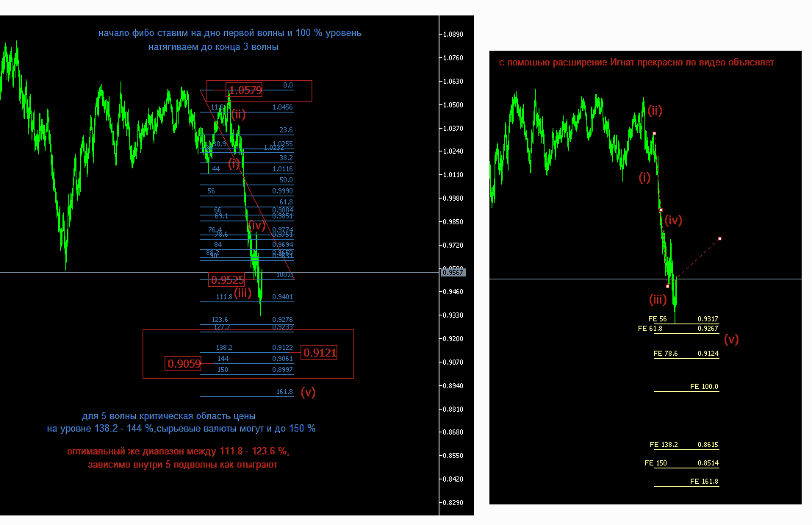Click the FE 56 expansion level label
This screenshot has height=525, width=812.
[x=658, y=318]
